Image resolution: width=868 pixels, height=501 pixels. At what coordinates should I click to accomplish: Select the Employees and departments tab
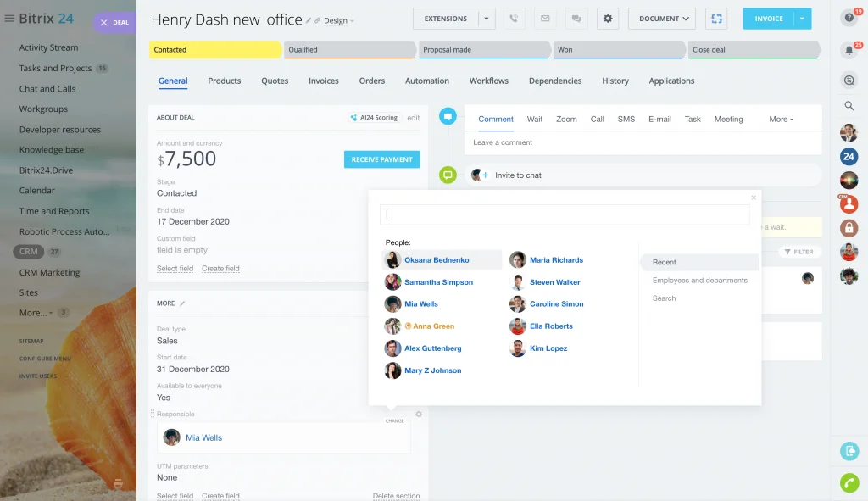point(699,281)
